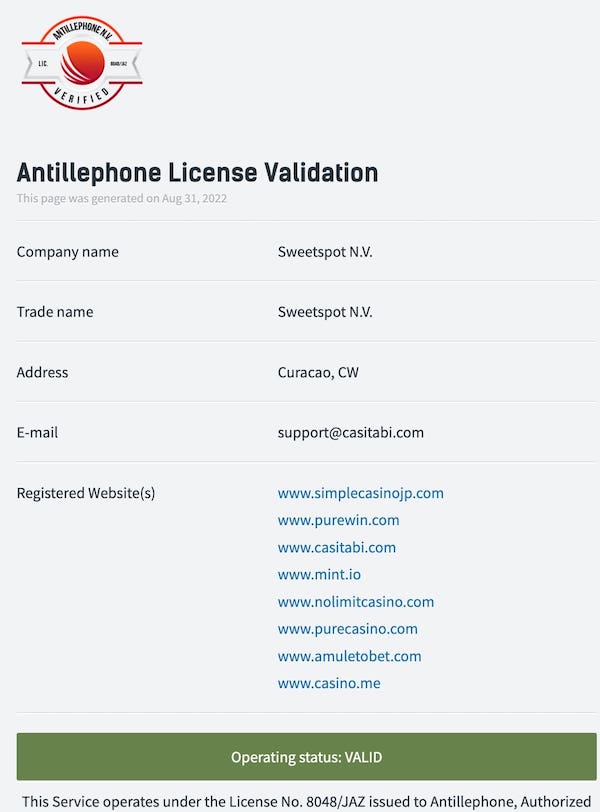
Task: Follow the www.mint.io link
Action: click(319, 574)
